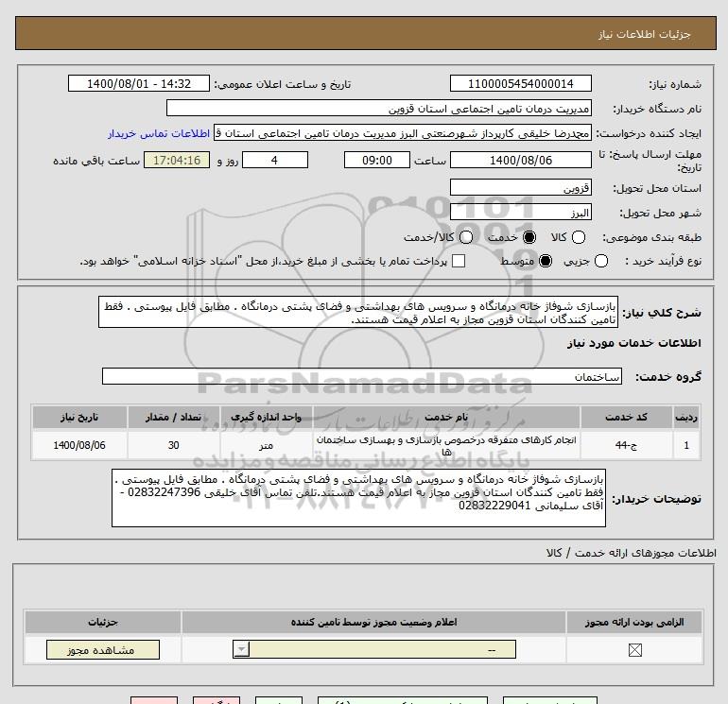Click remaining time countdown 17:04:16
Viewport: 728px width, 704px height.
(177, 160)
